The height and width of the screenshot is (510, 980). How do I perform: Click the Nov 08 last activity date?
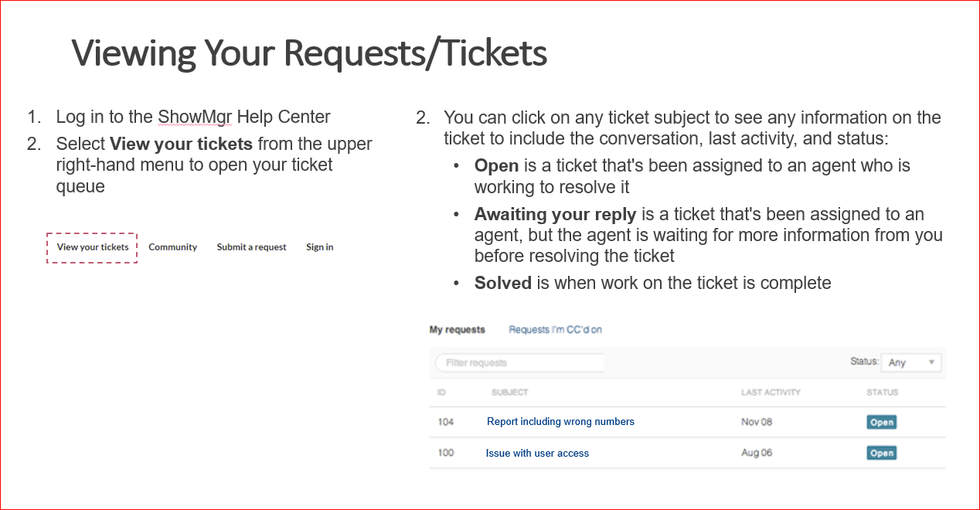pos(757,423)
